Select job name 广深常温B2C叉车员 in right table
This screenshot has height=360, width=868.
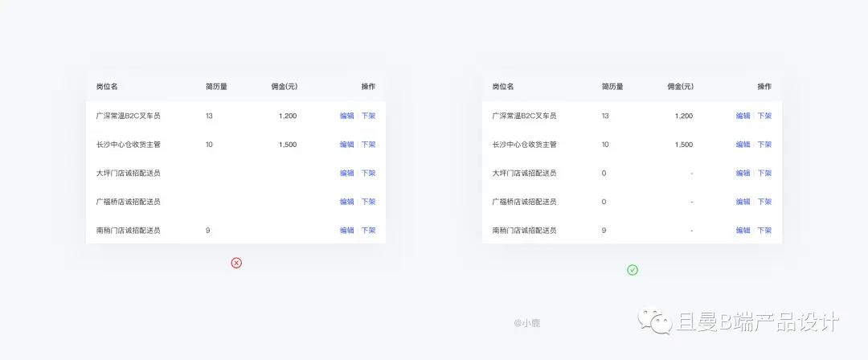click(524, 116)
